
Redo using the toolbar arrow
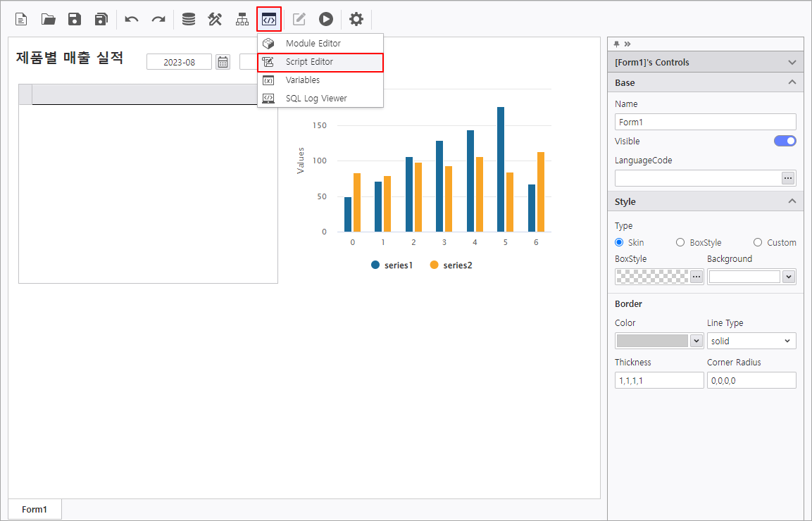(158, 20)
